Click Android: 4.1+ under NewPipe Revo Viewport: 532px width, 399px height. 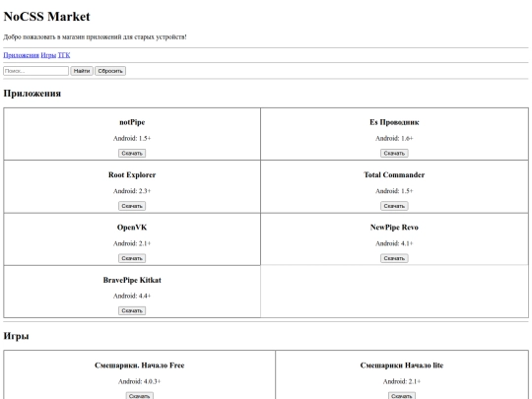(394, 243)
